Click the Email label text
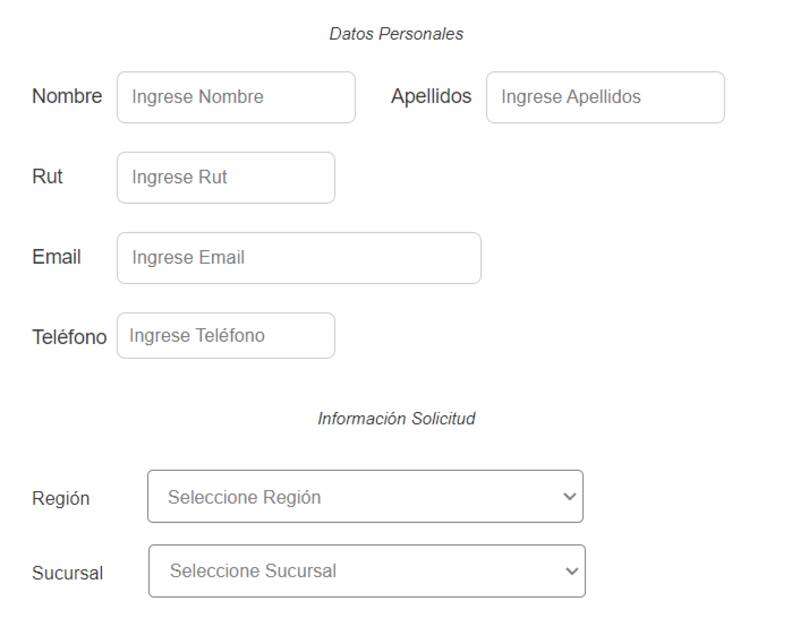800x627 pixels. pos(56,257)
